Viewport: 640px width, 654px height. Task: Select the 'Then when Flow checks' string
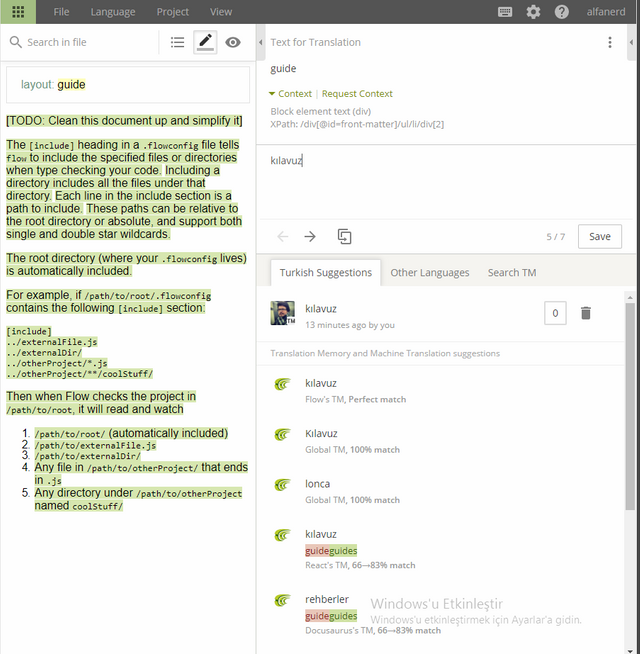click(x=101, y=403)
